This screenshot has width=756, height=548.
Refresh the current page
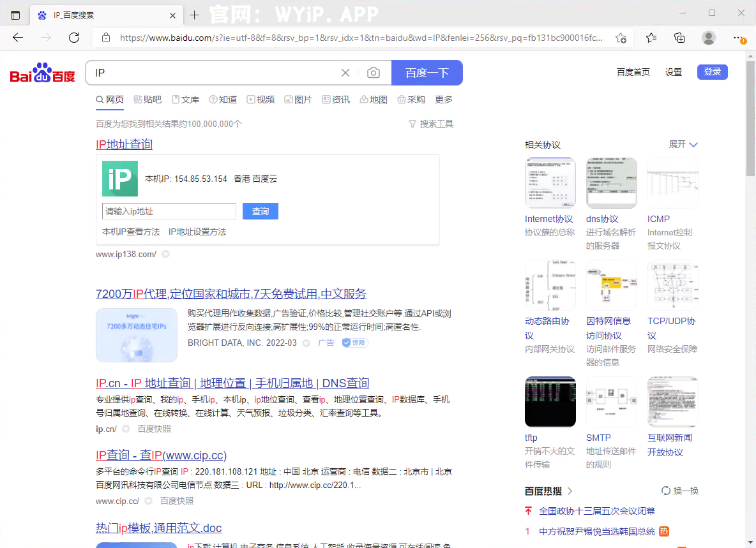(x=74, y=38)
